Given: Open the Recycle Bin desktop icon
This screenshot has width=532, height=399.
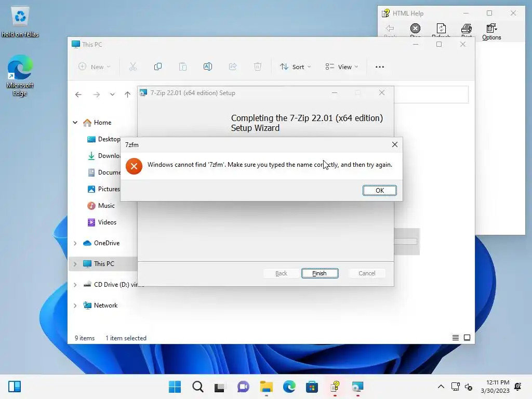Looking at the screenshot, I should coord(20,22).
